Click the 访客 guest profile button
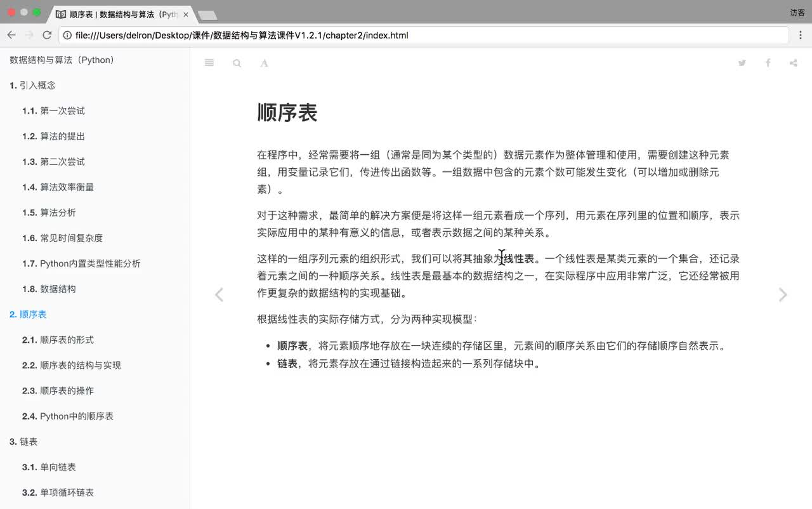 pyautogui.click(x=797, y=12)
